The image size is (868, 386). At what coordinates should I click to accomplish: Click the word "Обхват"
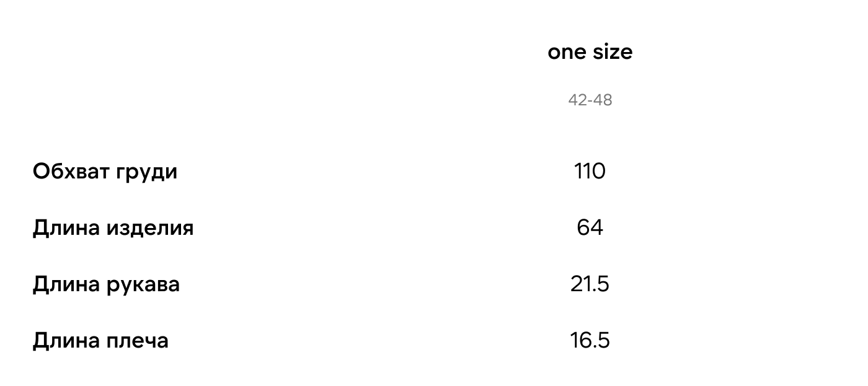pyautogui.click(x=70, y=172)
